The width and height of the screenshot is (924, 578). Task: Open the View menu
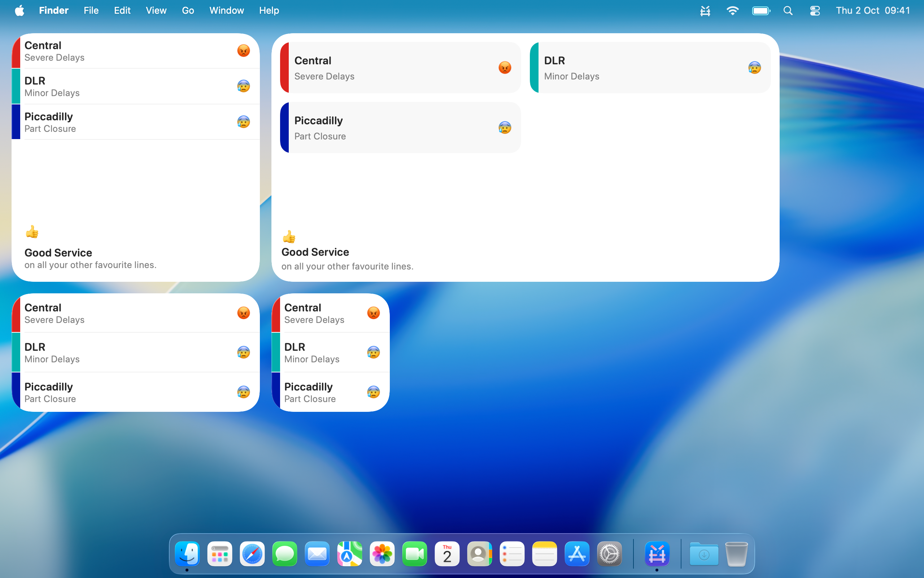coord(156,10)
